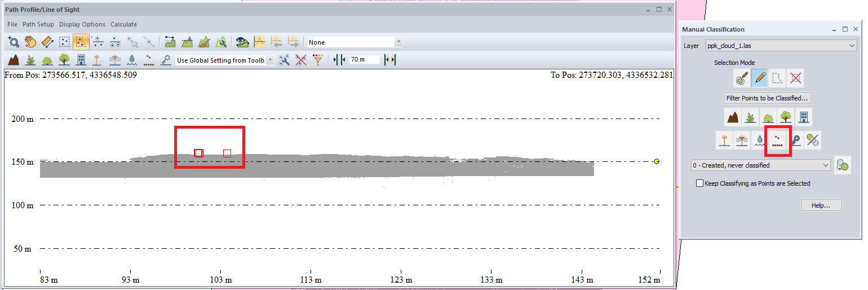Select lidar points by rectangle tool
Viewport: 868px width, 290px height.
(64, 42)
